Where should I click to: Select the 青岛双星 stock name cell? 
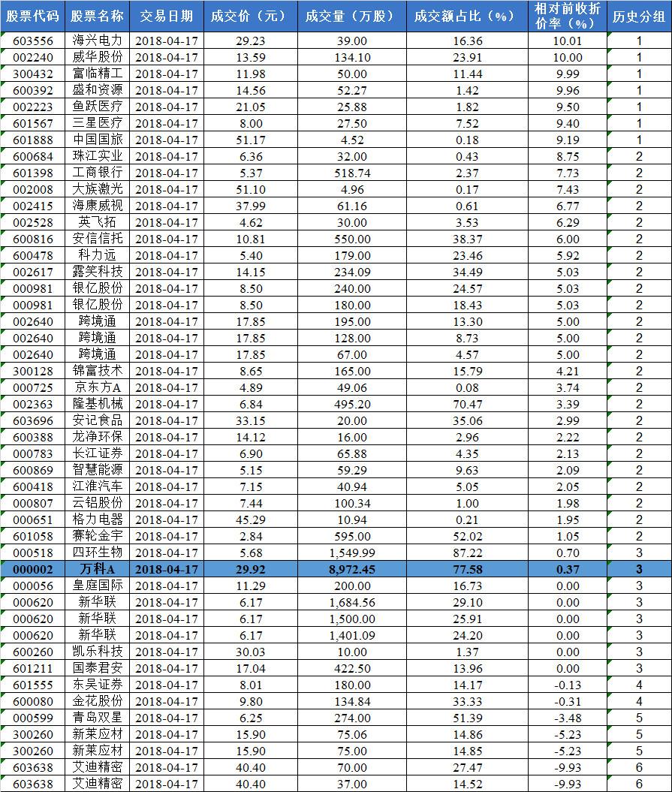click(98, 718)
